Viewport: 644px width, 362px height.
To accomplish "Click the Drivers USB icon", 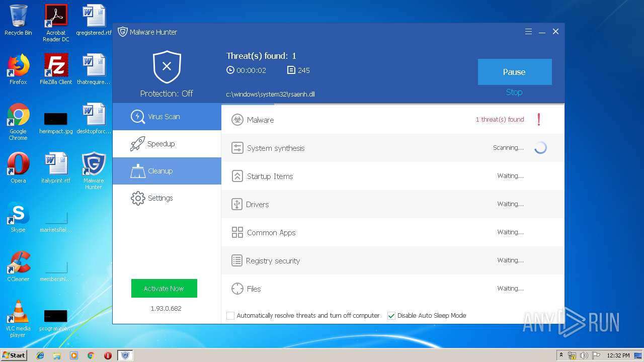I will (237, 204).
